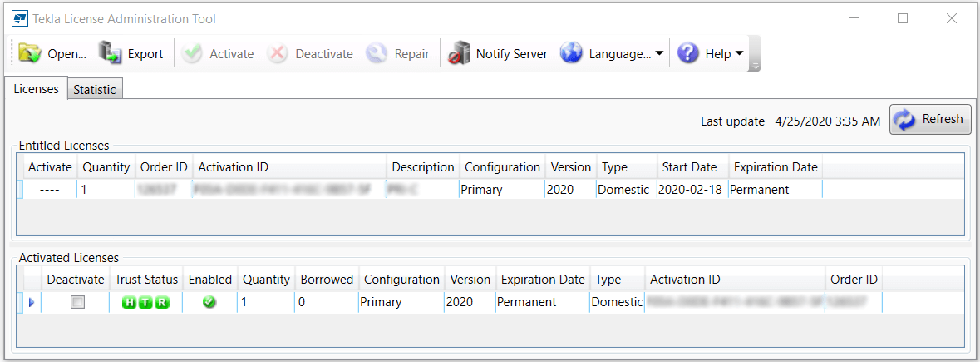Open a license file via Open icon
The height and width of the screenshot is (362, 980).
click(29, 54)
